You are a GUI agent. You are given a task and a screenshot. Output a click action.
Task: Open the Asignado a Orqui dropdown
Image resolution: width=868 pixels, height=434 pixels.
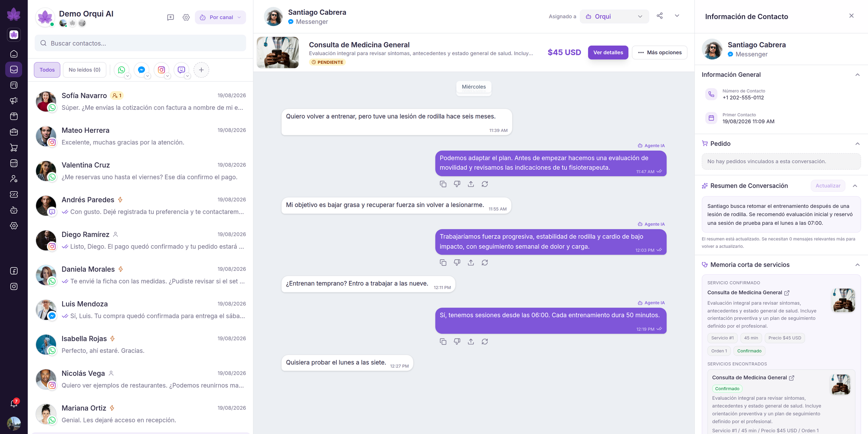coord(615,16)
